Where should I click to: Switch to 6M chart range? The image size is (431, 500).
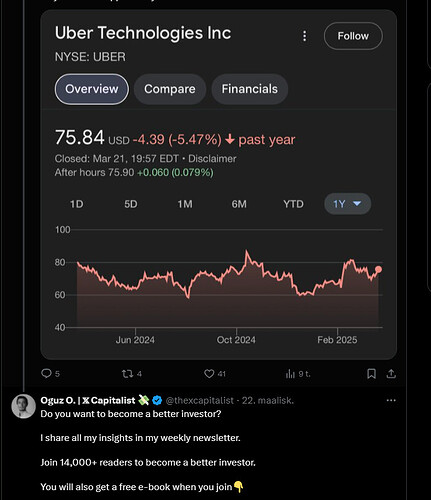point(239,204)
